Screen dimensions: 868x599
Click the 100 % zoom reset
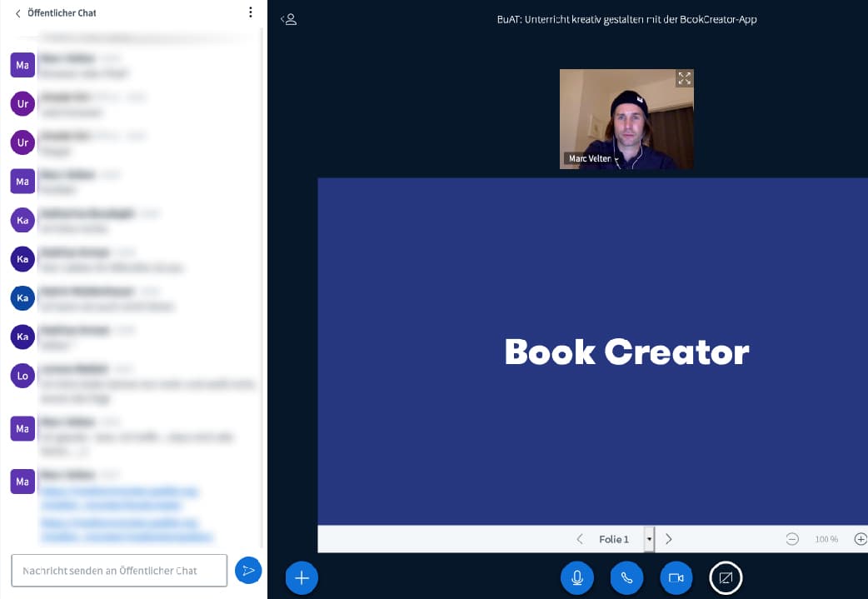coord(826,539)
